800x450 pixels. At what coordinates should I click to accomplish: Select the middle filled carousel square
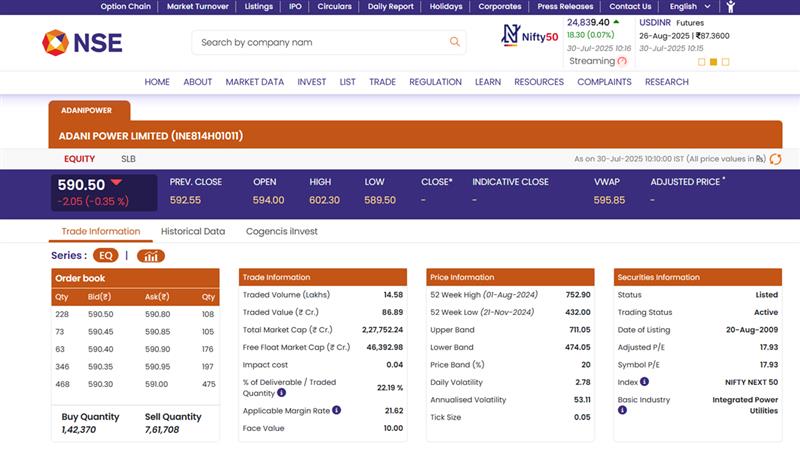[714, 62]
